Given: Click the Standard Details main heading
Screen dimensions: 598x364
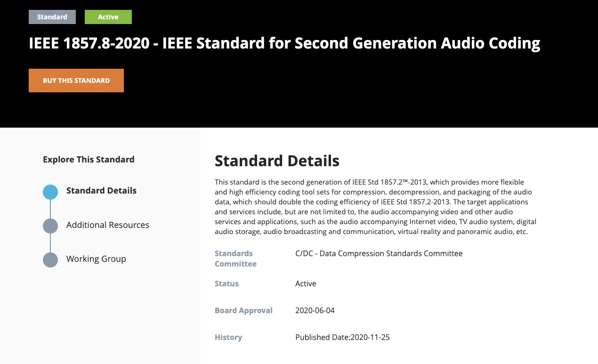Looking at the screenshot, I should pos(277,161).
